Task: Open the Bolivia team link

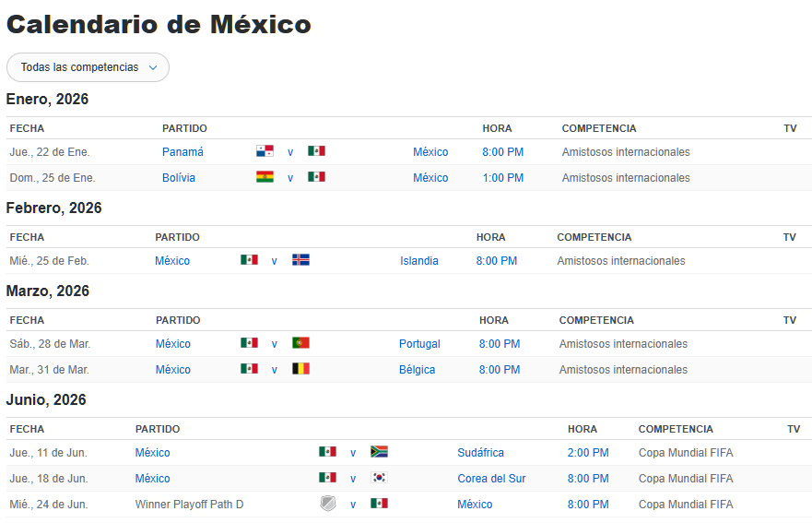Action: click(x=179, y=178)
